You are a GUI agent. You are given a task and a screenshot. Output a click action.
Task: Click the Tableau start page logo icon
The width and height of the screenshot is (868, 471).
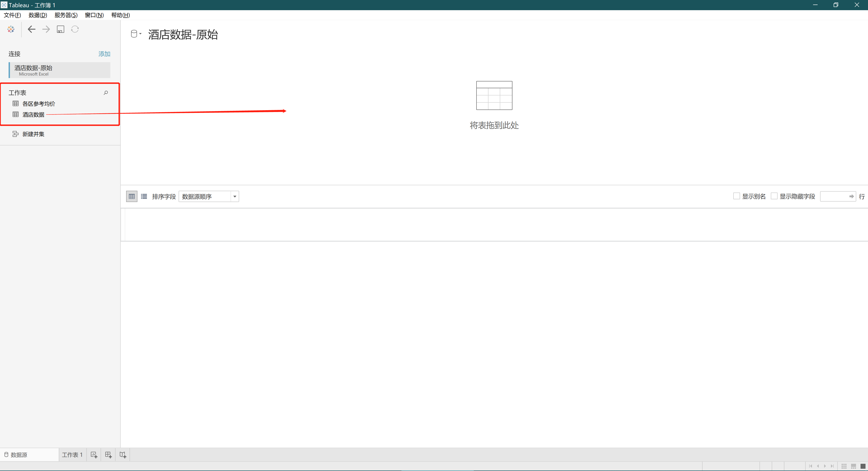[11, 29]
